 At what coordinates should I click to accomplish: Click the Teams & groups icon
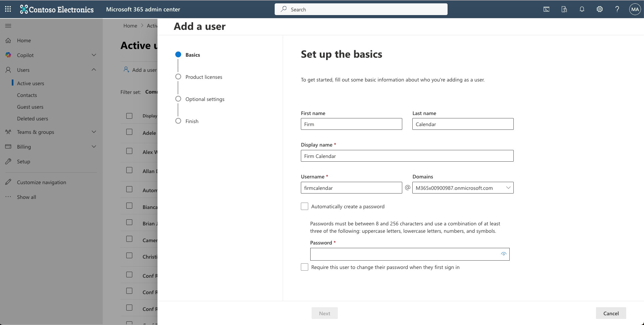[8, 132]
